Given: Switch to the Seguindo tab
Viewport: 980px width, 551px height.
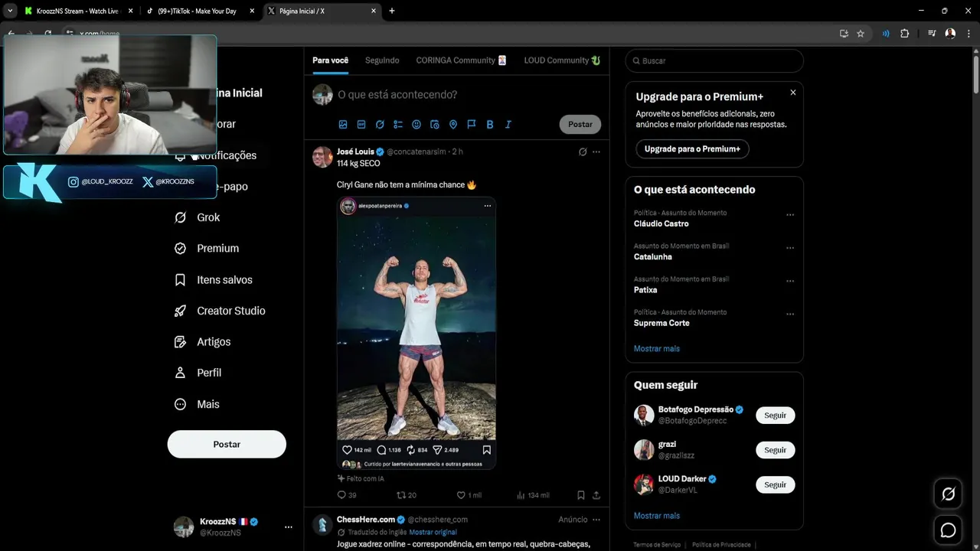Looking at the screenshot, I should 382,60.
